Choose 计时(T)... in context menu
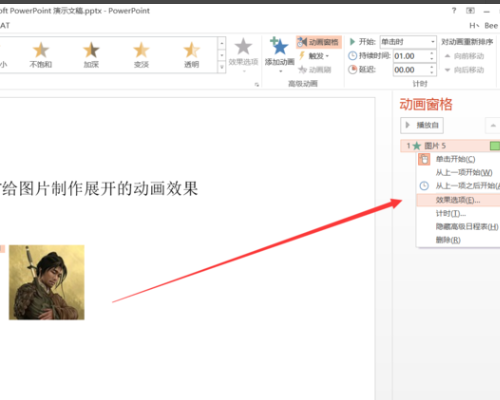Viewport: 500px width, 400px height. pyautogui.click(x=459, y=213)
